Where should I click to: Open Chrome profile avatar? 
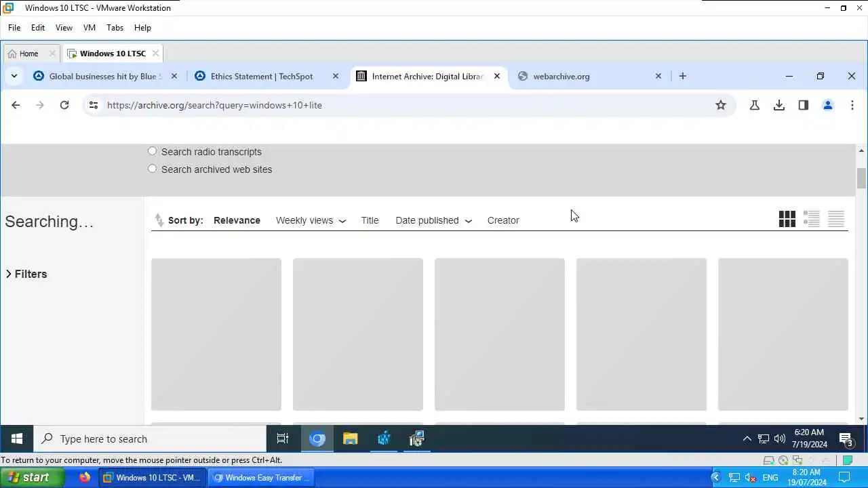pyautogui.click(x=828, y=105)
